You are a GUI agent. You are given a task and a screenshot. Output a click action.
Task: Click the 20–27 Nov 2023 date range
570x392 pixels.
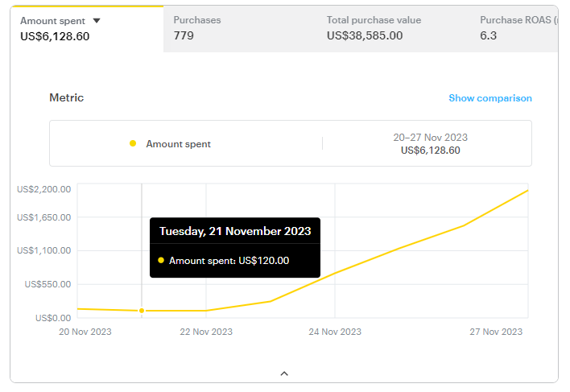tap(430, 138)
